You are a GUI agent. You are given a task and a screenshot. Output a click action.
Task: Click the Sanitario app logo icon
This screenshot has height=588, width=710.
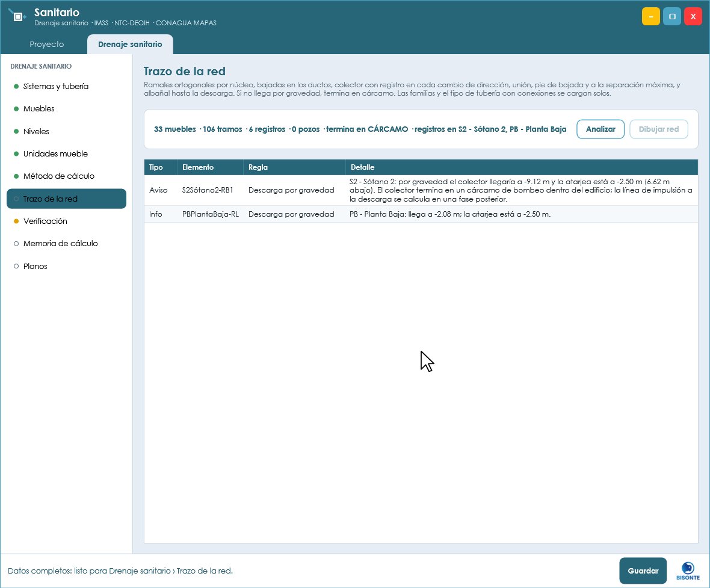17,16
